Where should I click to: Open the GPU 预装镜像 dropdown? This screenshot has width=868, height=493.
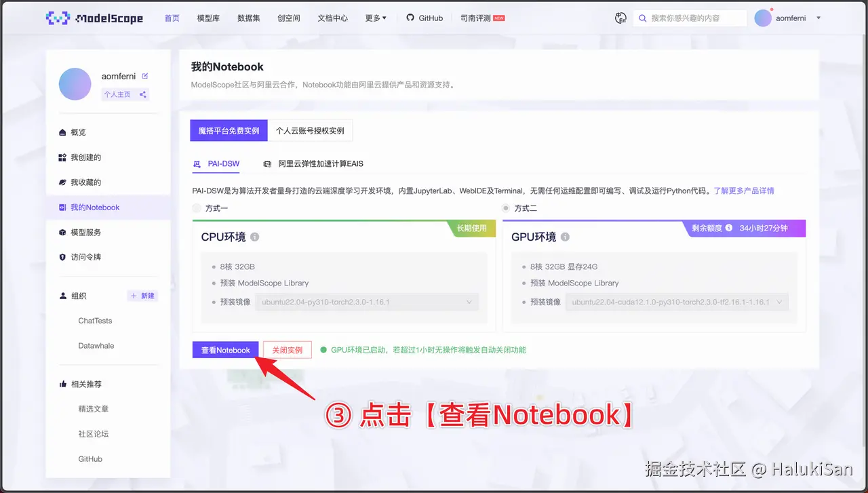677,302
